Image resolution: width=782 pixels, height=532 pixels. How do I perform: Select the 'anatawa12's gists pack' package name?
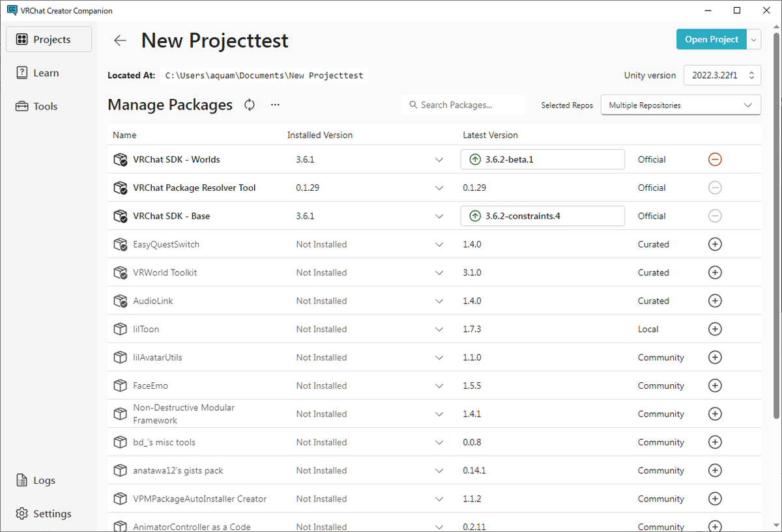click(178, 471)
